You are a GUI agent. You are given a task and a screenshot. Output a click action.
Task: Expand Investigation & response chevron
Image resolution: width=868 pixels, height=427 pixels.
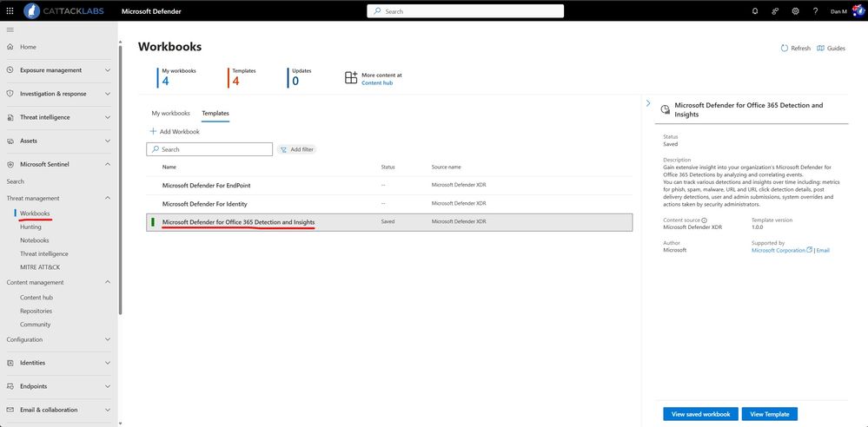108,94
